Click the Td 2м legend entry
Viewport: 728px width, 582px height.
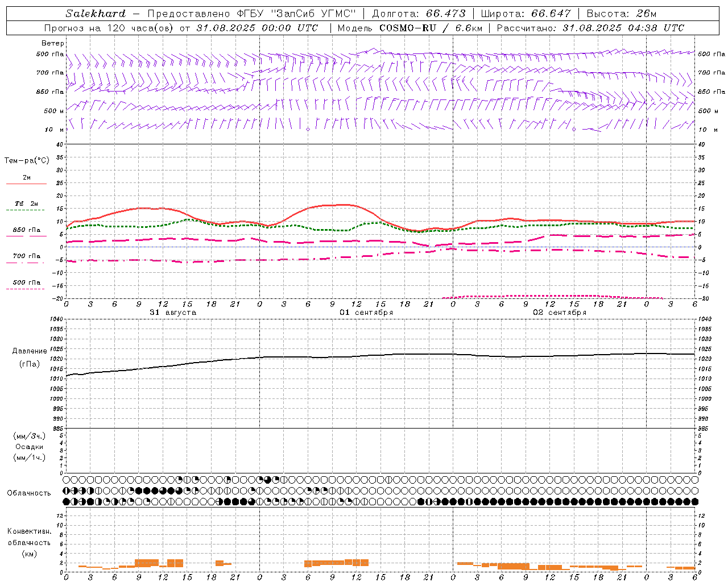point(27,203)
